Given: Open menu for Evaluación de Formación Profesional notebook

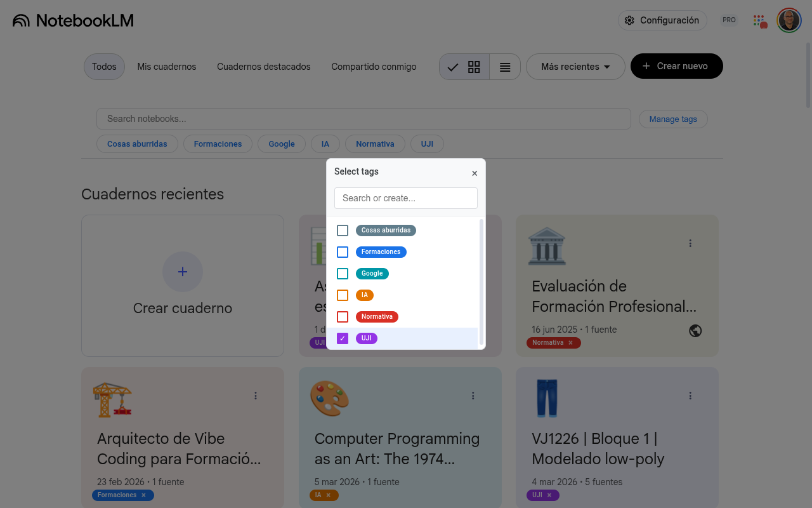Looking at the screenshot, I should pyautogui.click(x=690, y=243).
